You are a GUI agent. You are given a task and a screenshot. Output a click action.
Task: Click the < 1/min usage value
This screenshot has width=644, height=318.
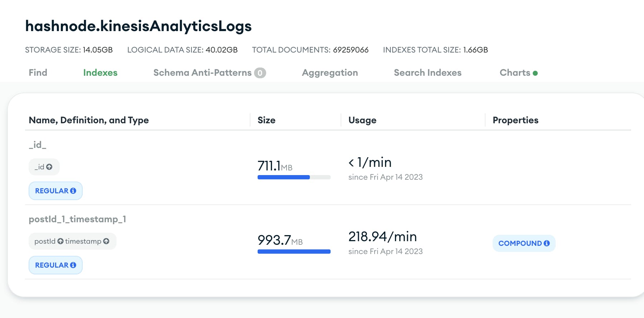coord(370,163)
